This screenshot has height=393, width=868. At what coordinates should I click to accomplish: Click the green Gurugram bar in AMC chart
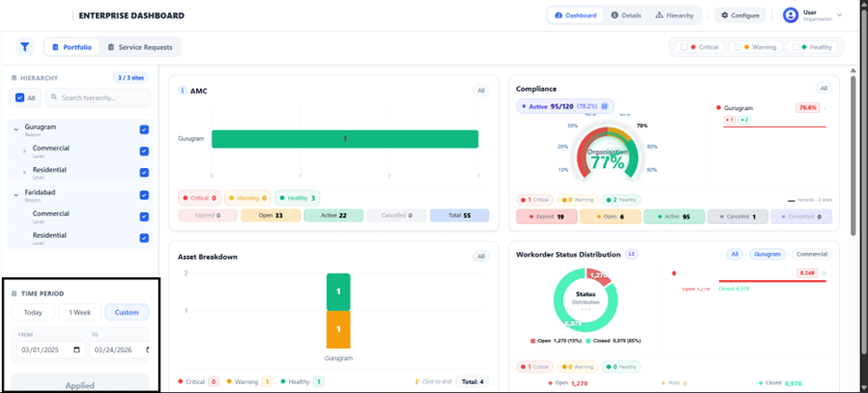(344, 139)
